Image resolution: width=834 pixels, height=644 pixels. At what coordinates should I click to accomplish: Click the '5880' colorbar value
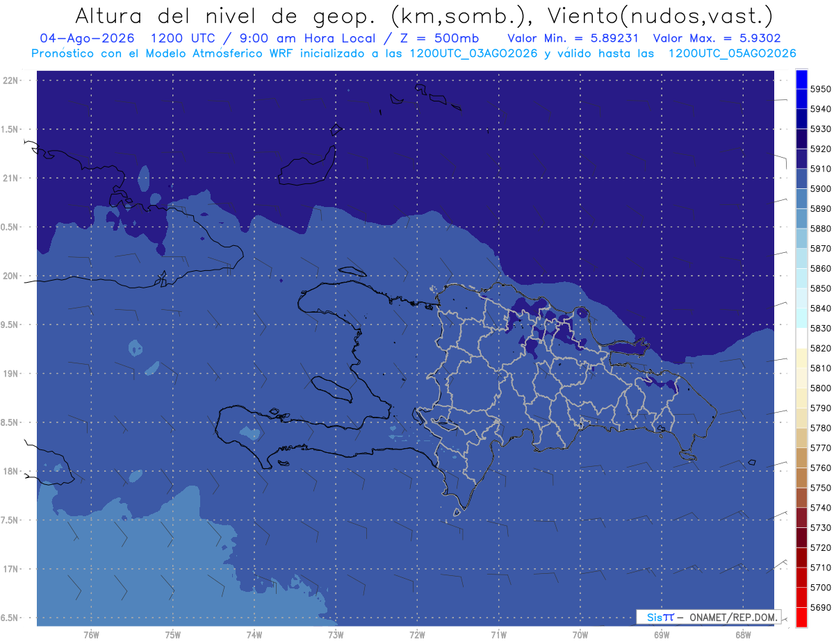click(x=820, y=229)
